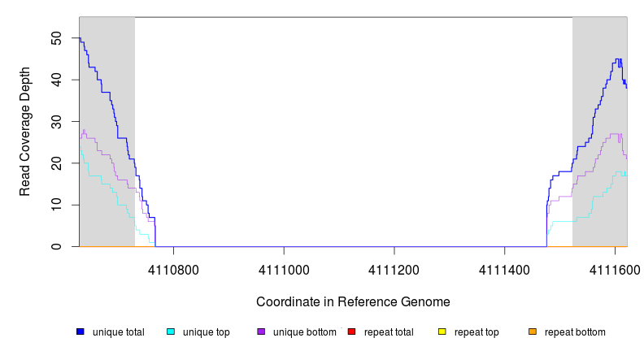
Task: Click the cyan unique top legend swatch
Action: pyautogui.click(x=171, y=331)
